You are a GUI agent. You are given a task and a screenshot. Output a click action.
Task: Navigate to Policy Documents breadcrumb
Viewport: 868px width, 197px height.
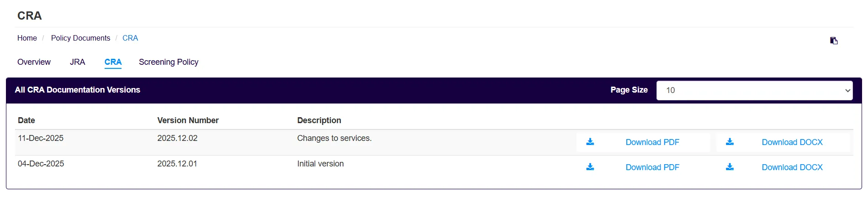pyautogui.click(x=80, y=38)
